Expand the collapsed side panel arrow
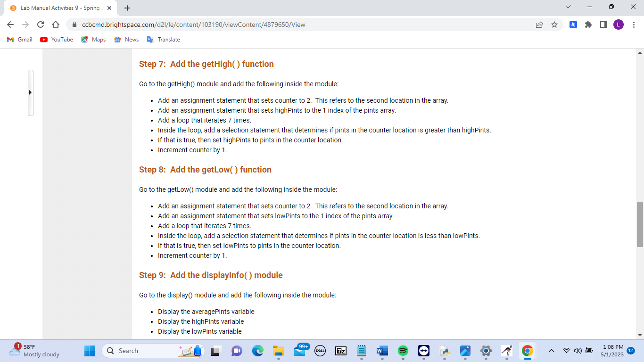 tap(30, 92)
